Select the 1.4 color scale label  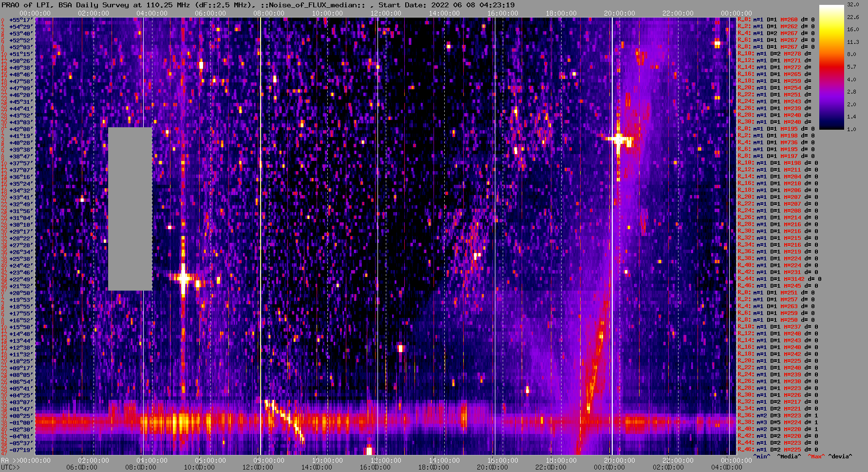pos(851,117)
